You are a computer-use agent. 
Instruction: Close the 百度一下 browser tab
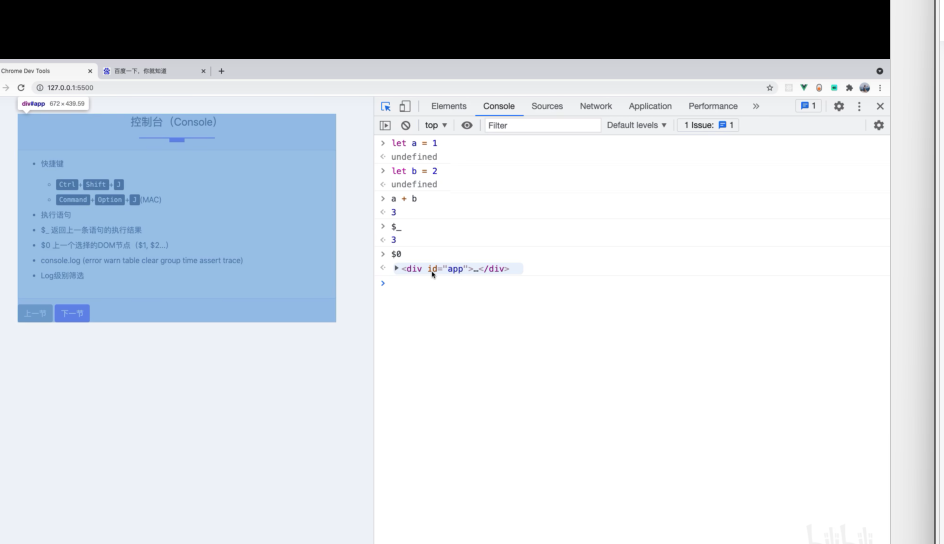coord(203,71)
